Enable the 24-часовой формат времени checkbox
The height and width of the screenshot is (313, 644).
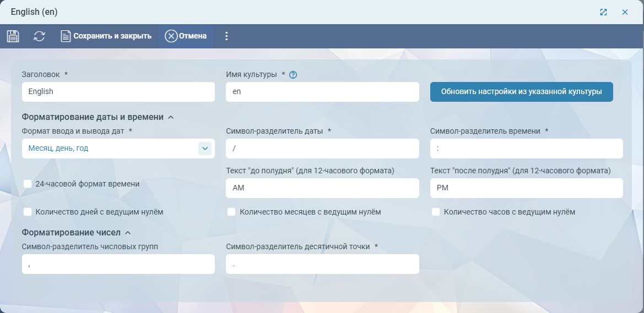point(28,184)
